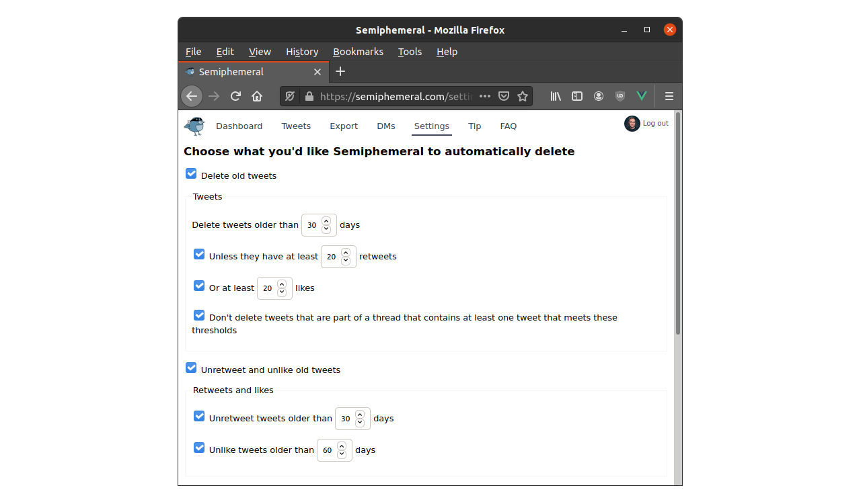This screenshot has width=861, height=504.
Task: Go to the Dashboard page
Action: (x=239, y=126)
